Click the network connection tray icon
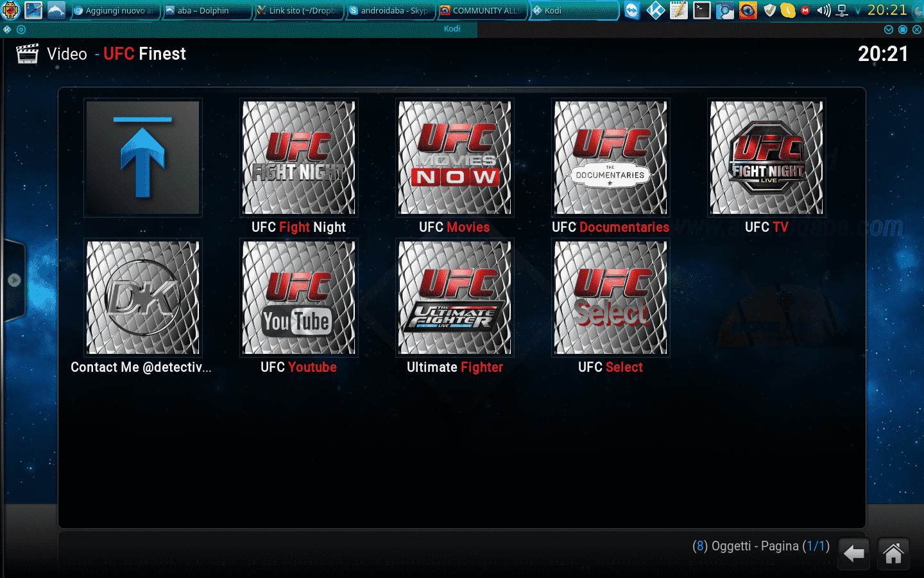Image resolution: width=924 pixels, height=578 pixels. [x=843, y=10]
